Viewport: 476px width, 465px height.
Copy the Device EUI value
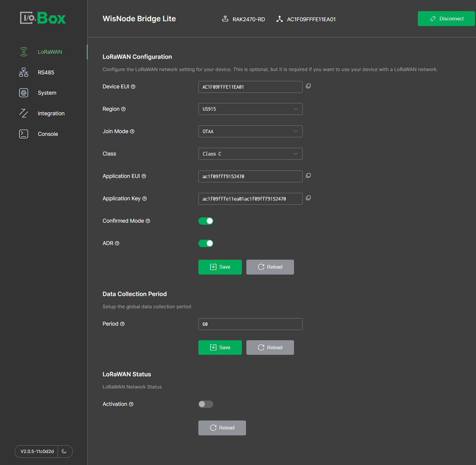point(308,86)
